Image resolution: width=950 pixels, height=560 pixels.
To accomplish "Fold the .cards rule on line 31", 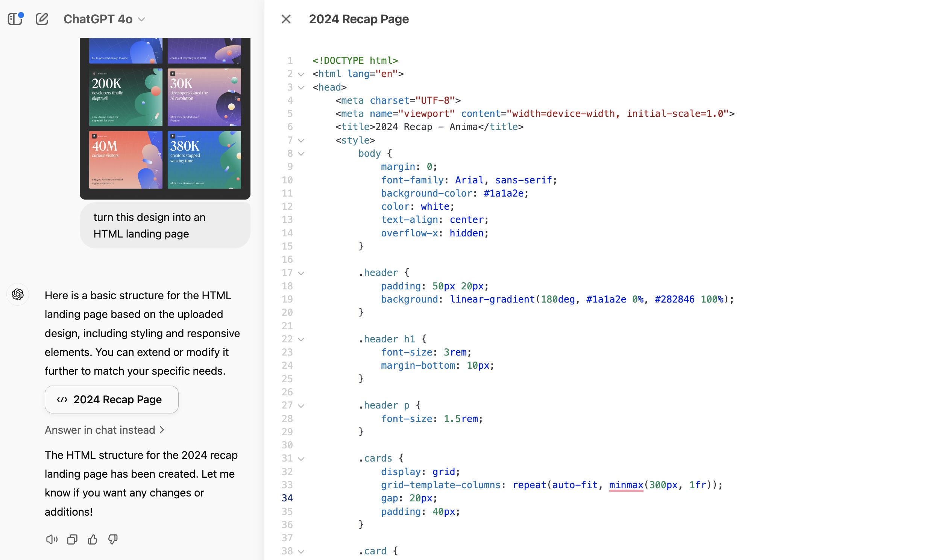I will tap(301, 459).
